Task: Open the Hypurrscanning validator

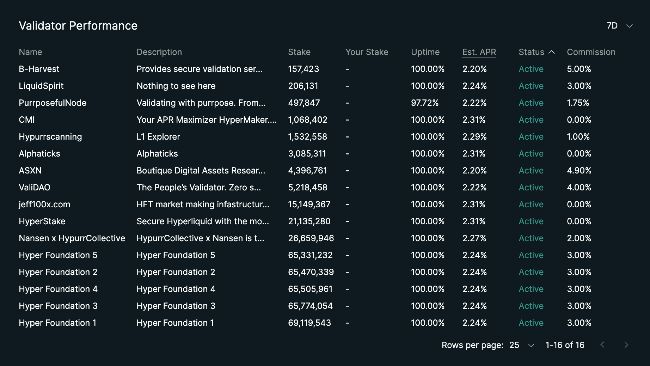Action: click(x=50, y=137)
